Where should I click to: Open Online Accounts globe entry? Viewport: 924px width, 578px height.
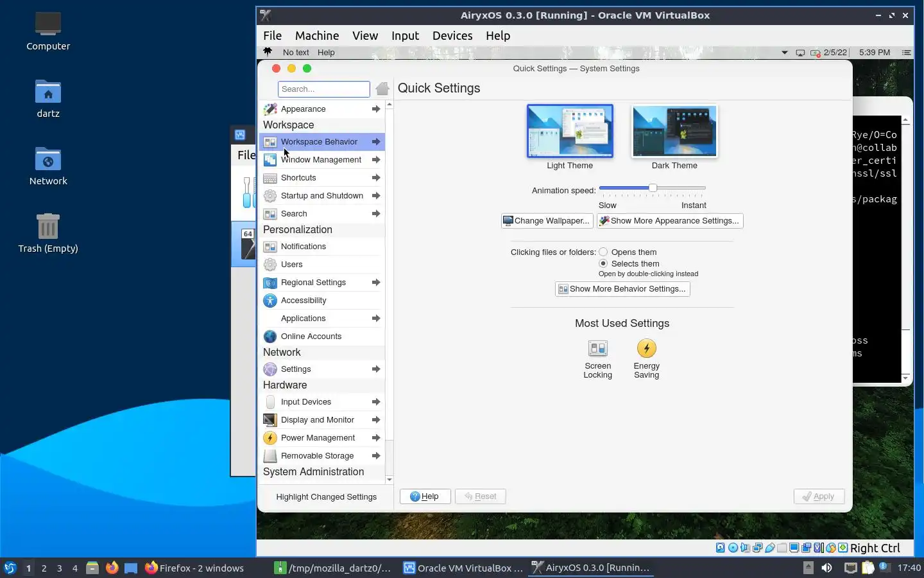[321, 337]
